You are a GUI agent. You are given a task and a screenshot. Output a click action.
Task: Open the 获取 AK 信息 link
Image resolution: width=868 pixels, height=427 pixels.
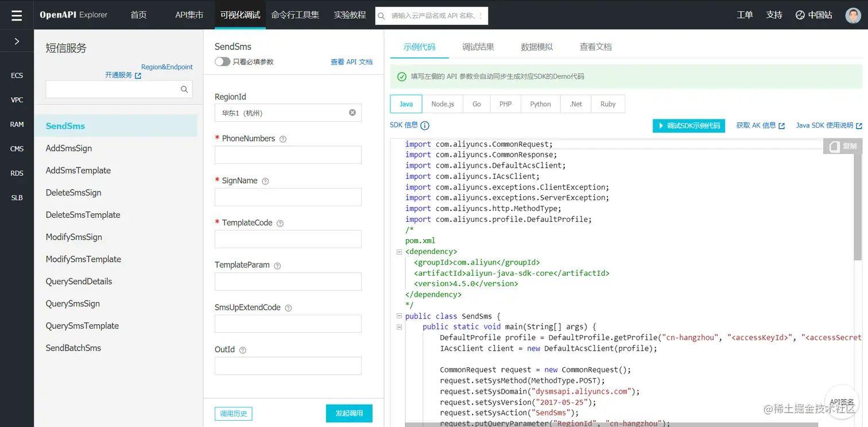[x=761, y=125]
